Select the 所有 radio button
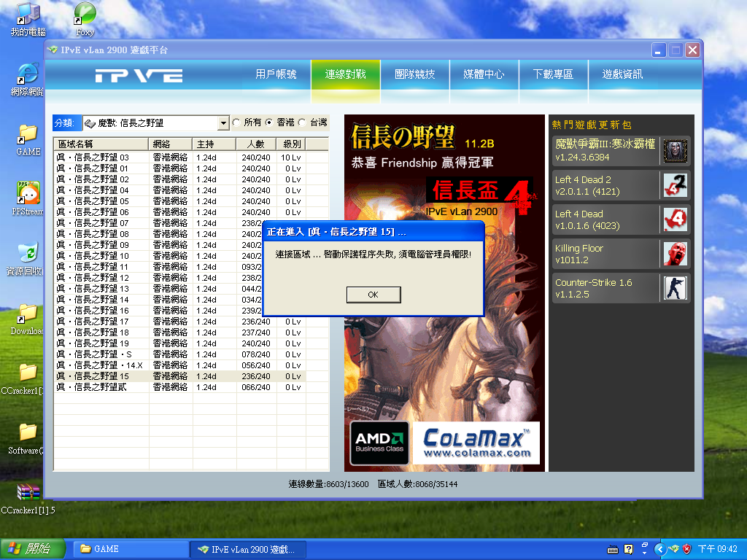Screen dimensions: 747x560 pyautogui.click(x=236, y=122)
